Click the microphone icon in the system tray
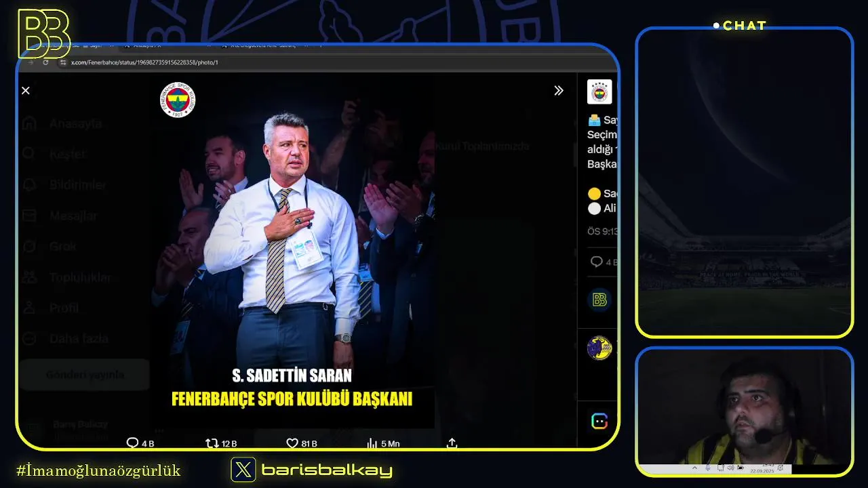This screenshot has height=488, width=868. pos(708,468)
